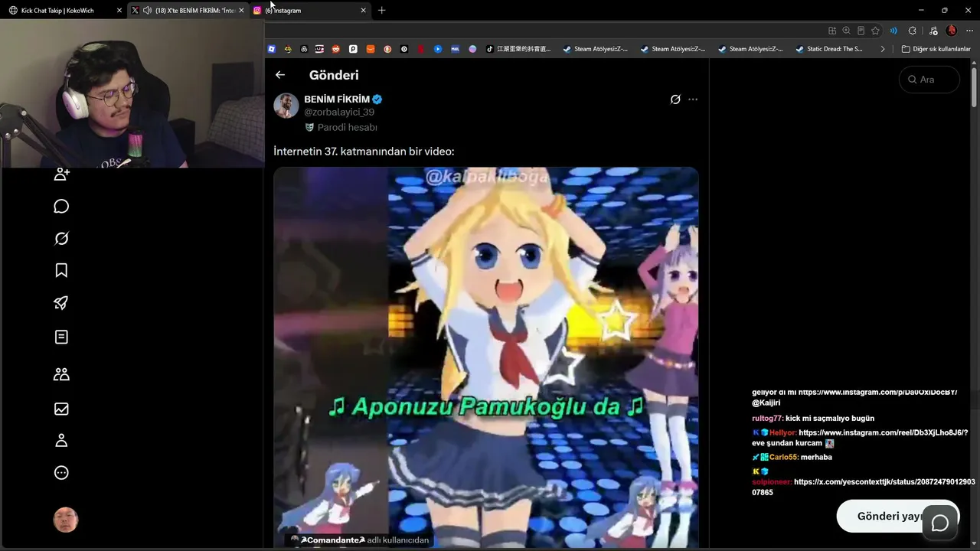Open the chat bubble icon in the X sidebar

tap(62, 207)
